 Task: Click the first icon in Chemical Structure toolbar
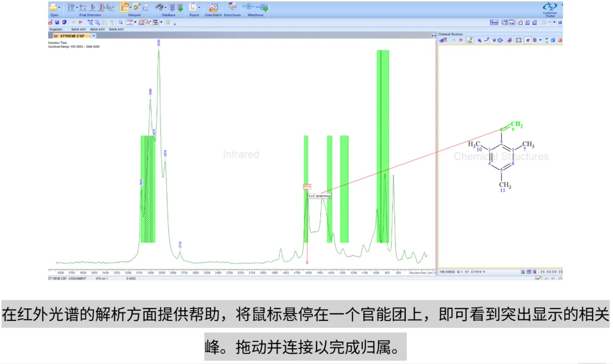[x=443, y=40]
